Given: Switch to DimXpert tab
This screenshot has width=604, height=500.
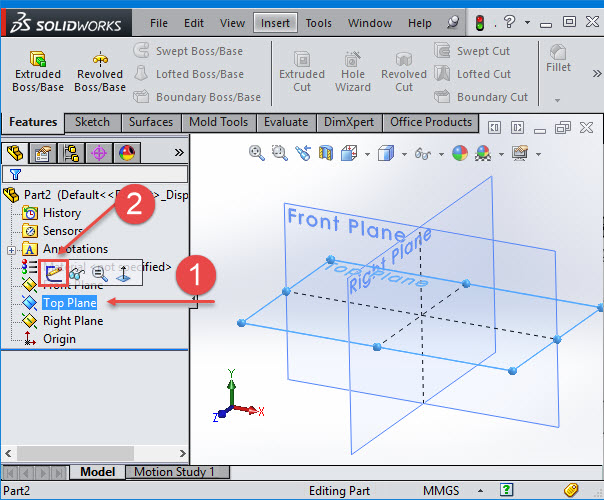Looking at the screenshot, I should (x=349, y=122).
